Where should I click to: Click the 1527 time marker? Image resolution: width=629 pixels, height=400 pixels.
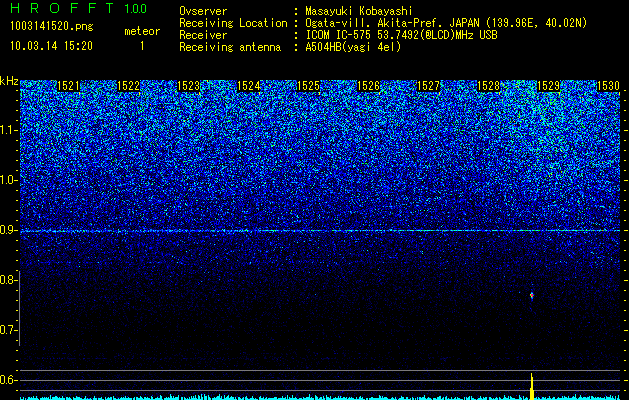click(428, 86)
